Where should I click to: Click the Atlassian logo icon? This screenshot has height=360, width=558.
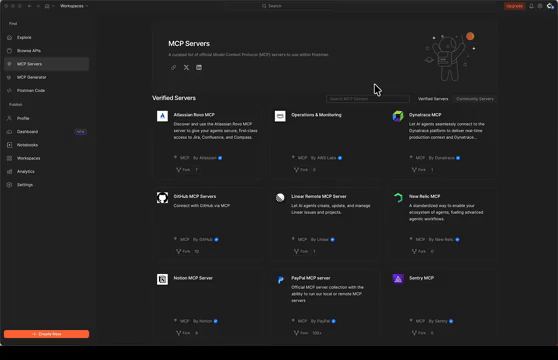(x=162, y=116)
